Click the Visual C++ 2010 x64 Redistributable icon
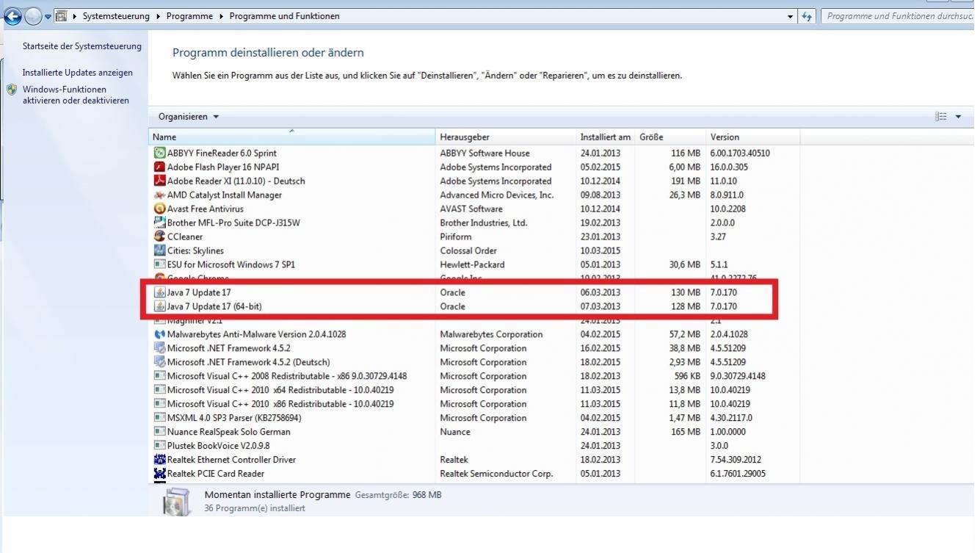This screenshot has width=980, height=553. [159, 390]
